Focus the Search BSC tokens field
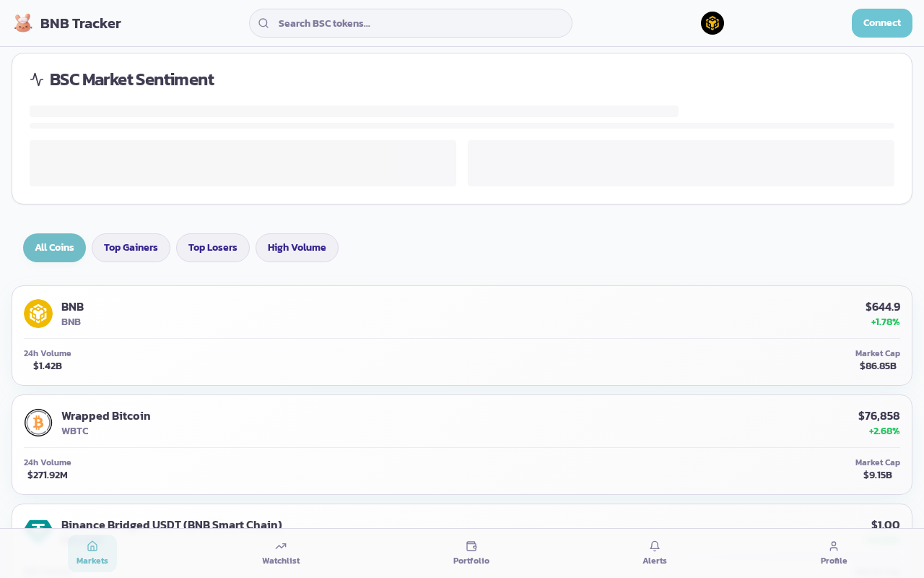Viewport: 924px width, 578px height. [411, 23]
